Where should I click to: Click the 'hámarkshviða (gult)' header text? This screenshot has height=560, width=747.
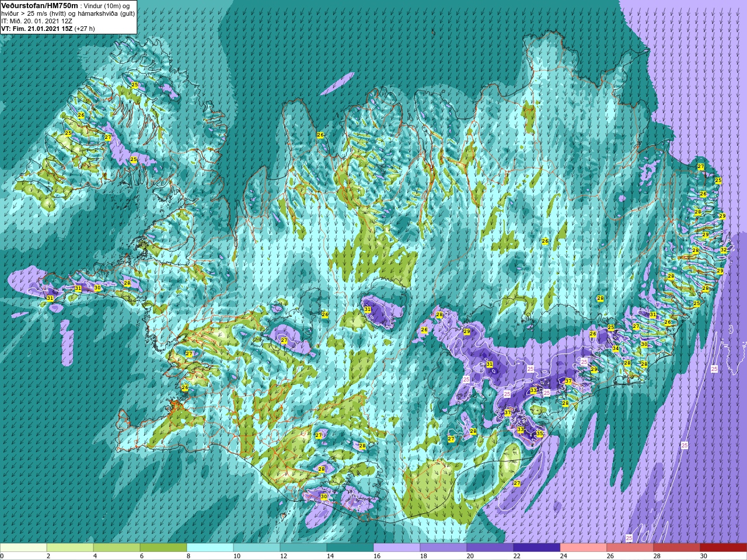(106, 13)
